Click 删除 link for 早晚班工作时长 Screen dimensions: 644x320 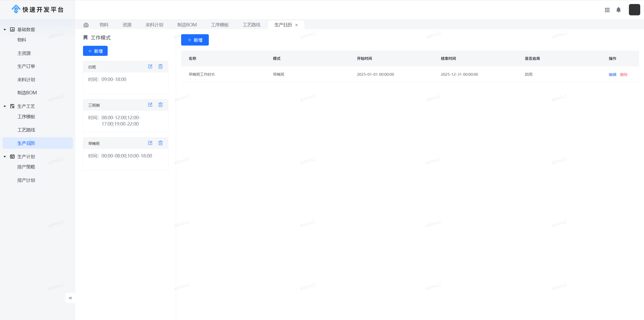tap(624, 75)
